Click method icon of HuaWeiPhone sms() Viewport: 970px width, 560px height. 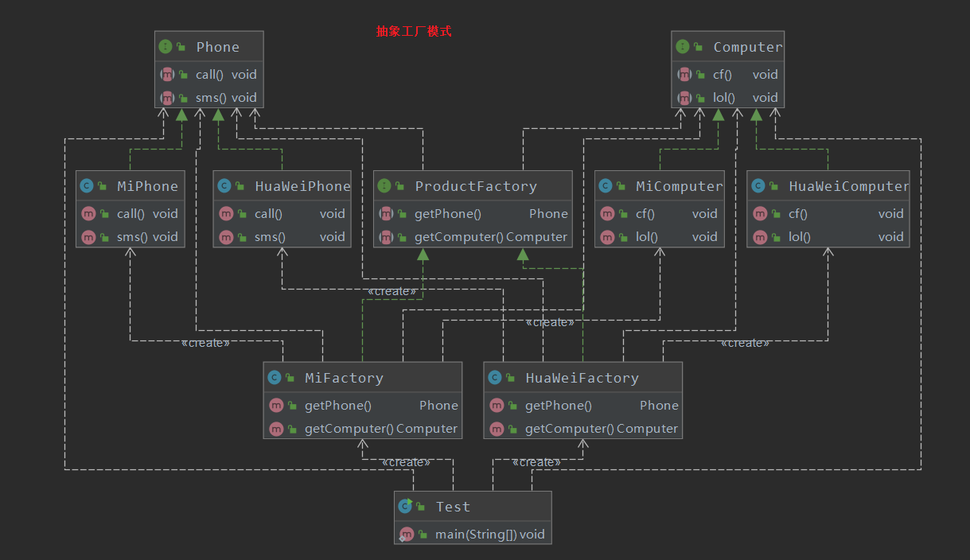(226, 236)
